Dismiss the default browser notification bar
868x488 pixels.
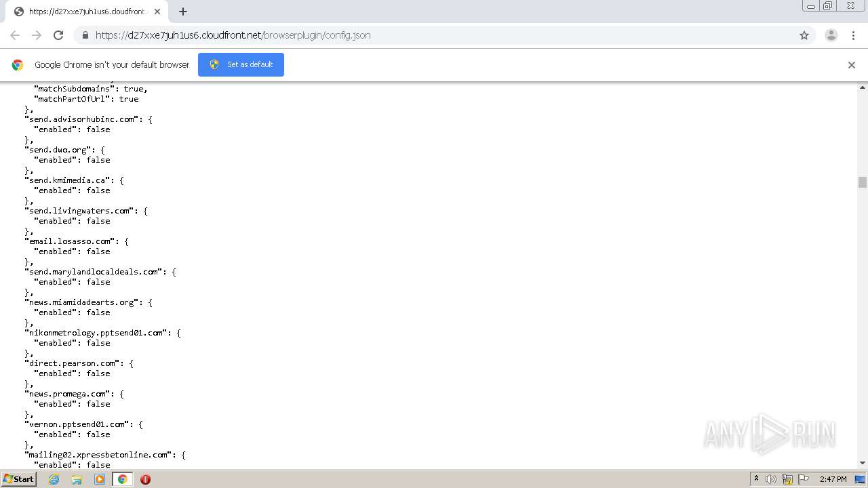click(852, 65)
